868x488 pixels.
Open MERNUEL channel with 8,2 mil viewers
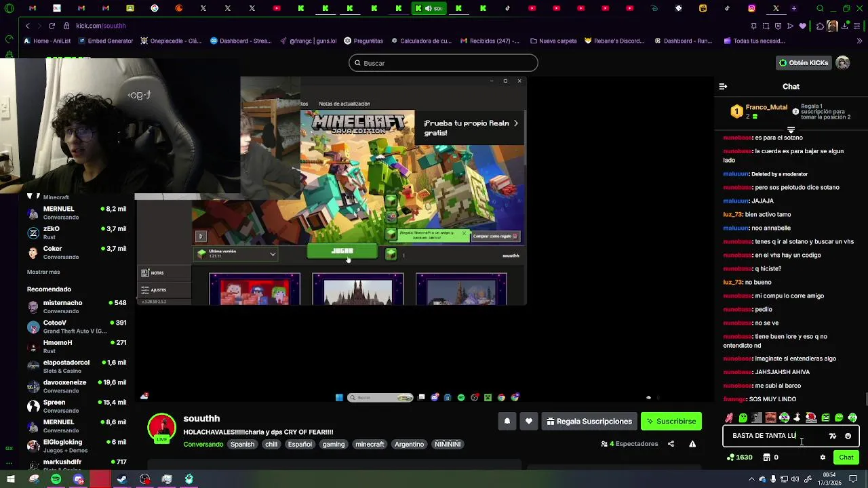[x=76, y=213]
